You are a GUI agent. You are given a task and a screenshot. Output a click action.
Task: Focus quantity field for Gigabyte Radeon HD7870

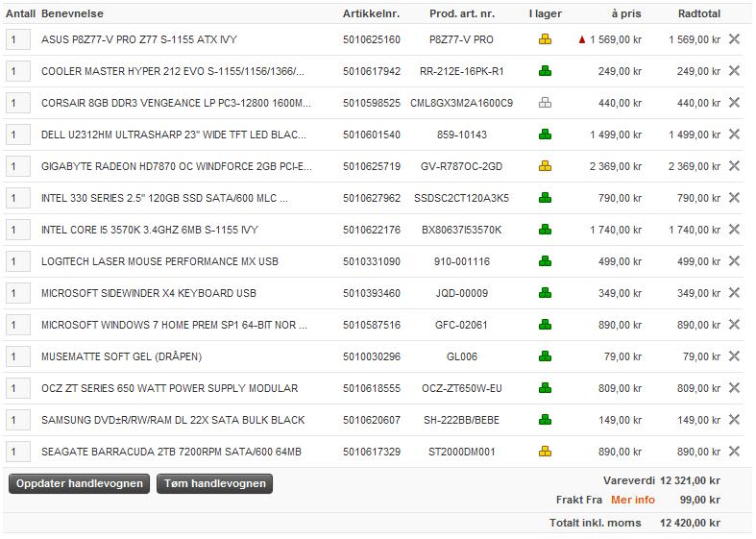[18, 166]
